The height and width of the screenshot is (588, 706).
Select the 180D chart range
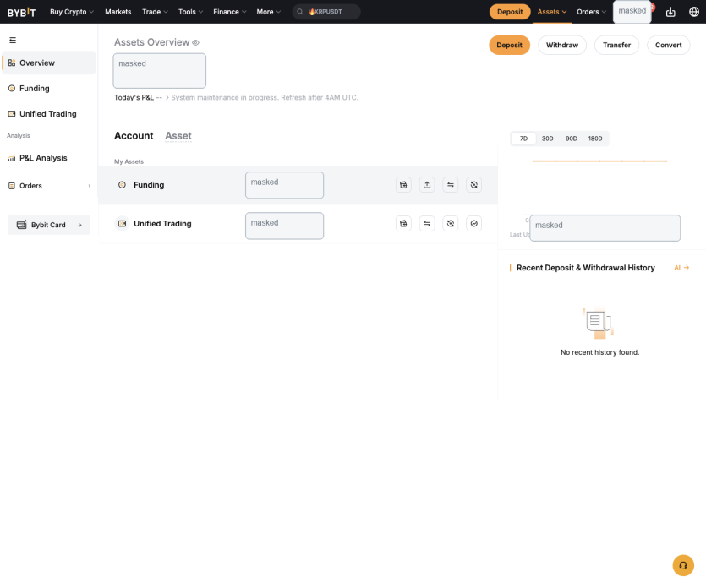point(595,139)
